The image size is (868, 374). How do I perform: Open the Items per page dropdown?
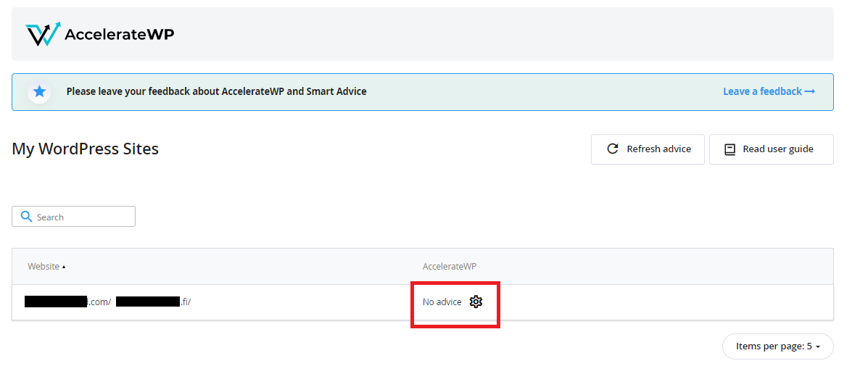(778, 346)
